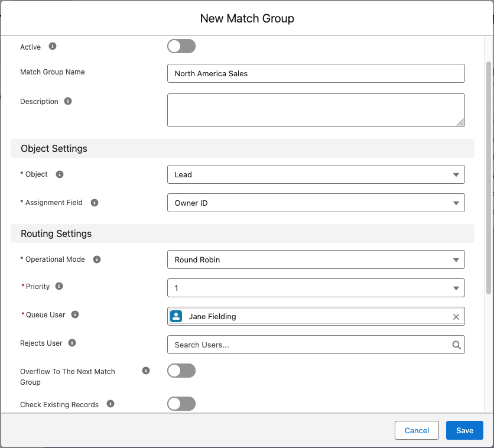Expand the Assignment Field dropdown showing Owner ID
Screen dimensions: 494x448
(x=316, y=203)
